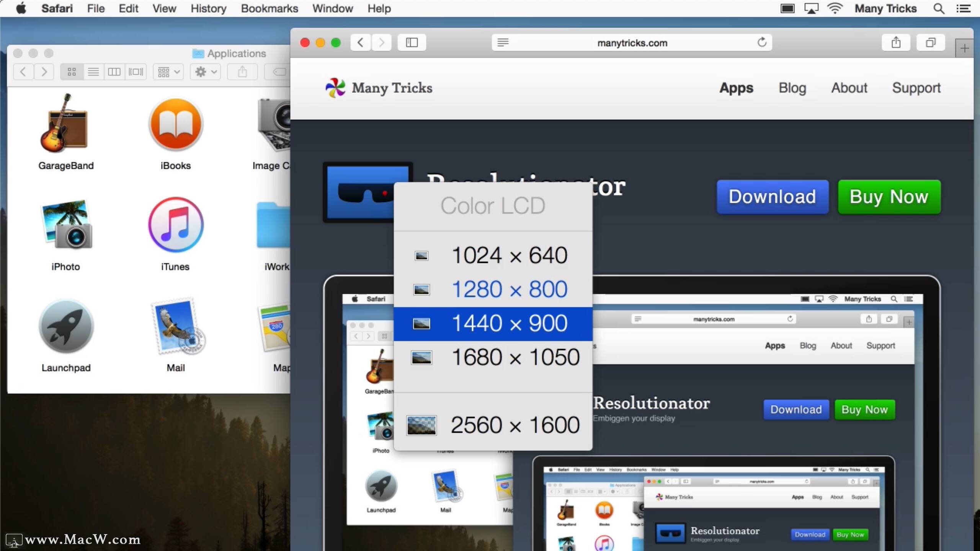Select 1024 × 640 resolution
The width and height of the screenshot is (980, 551).
click(493, 255)
